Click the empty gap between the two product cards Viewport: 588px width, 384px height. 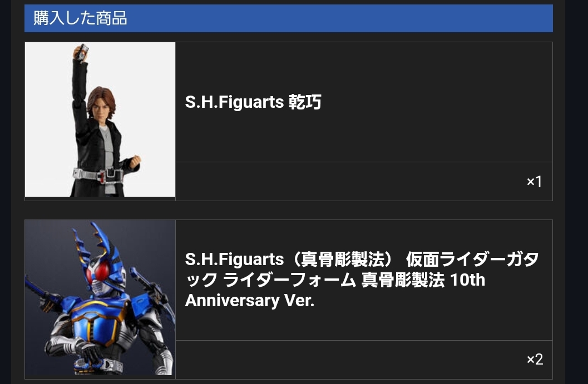288,210
